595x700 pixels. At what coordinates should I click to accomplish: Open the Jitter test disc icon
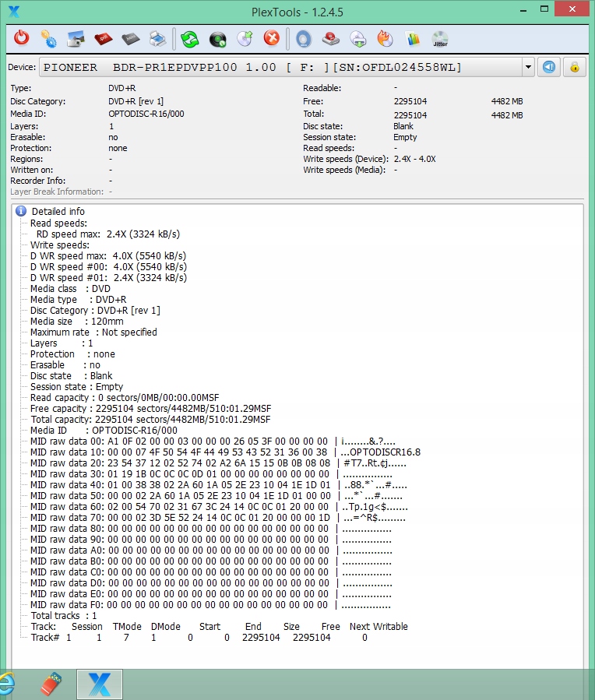pos(440,38)
